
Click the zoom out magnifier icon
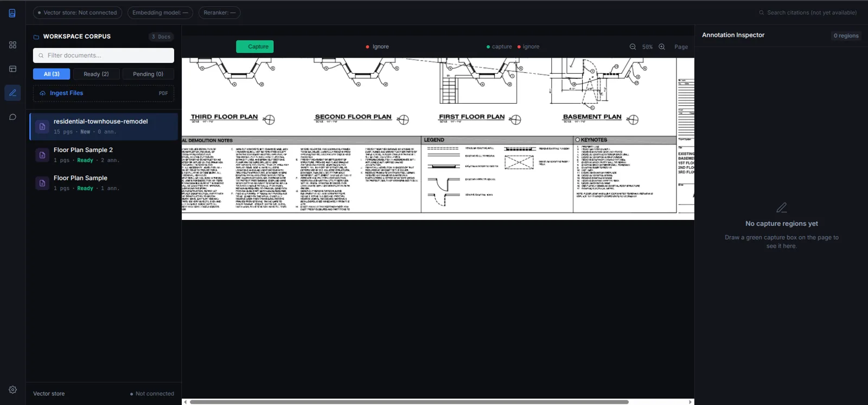[x=633, y=47]
